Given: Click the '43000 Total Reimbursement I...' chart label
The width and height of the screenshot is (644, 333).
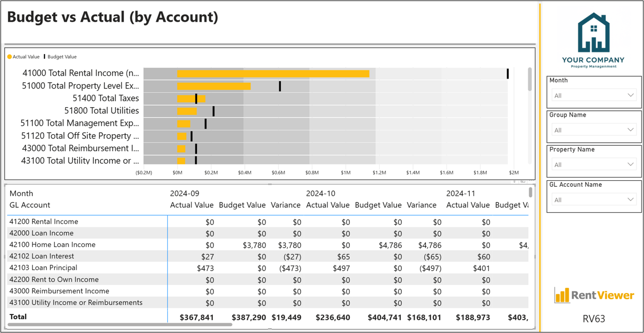Looking at the screenshot, I should point(80,148).
